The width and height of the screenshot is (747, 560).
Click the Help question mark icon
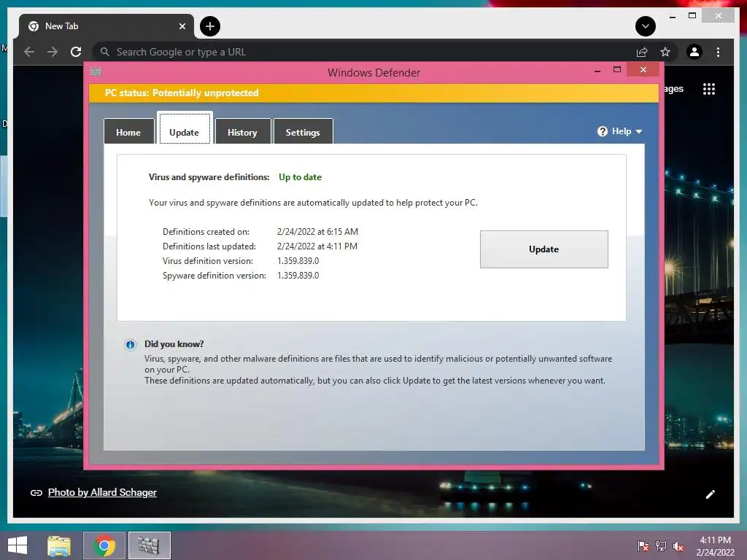coord(602,131)
